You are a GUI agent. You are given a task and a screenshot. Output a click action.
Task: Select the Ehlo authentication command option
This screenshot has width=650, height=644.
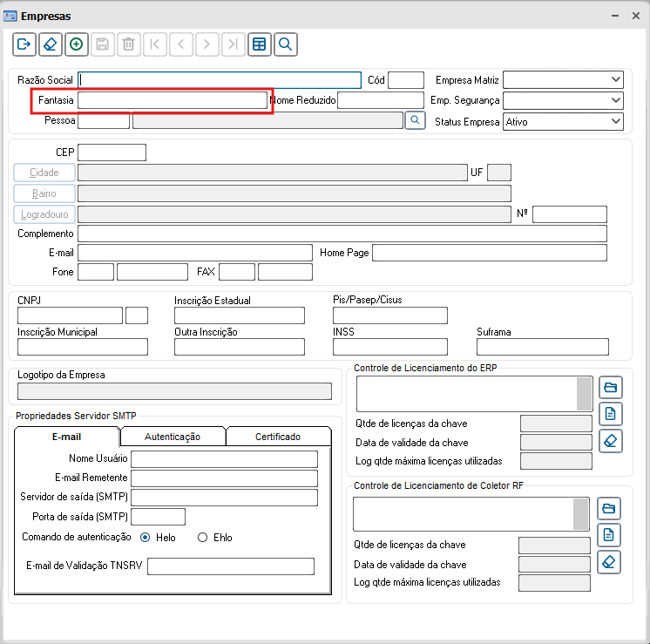(202, 538)
